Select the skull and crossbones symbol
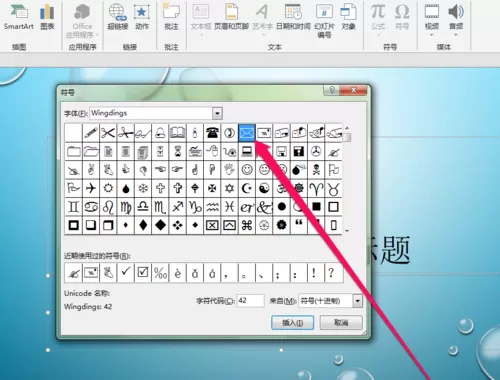Image resolution: width=500 pixels, height=380 pixels. (x=316, y=170)
